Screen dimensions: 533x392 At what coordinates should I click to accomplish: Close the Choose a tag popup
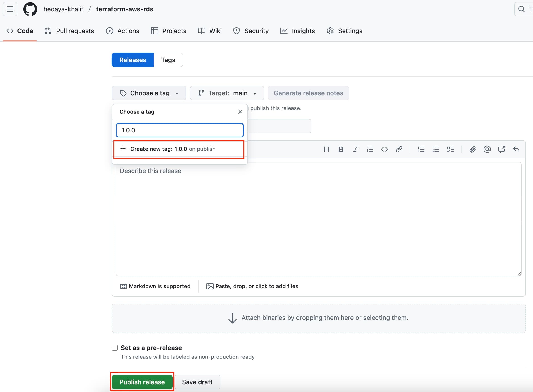(240, 112)
